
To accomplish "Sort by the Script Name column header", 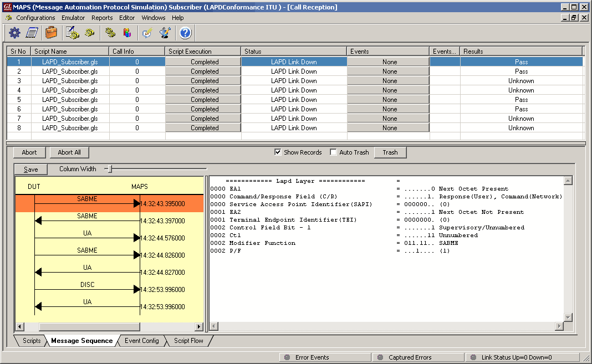I will click(70, 52).
